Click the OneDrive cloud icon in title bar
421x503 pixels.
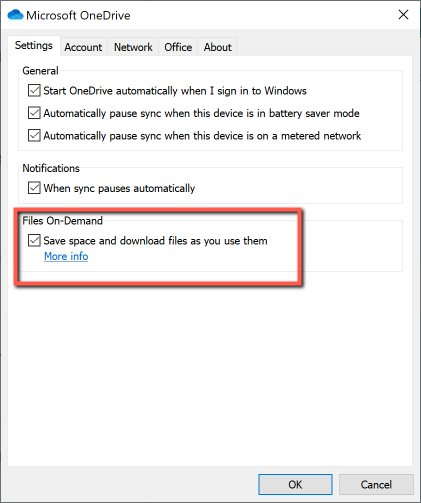15,15
